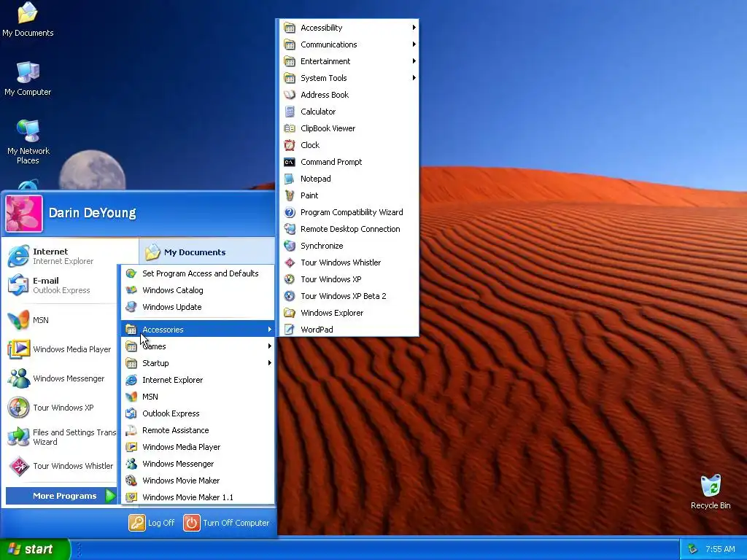Open Tour Windows Whistler in Accessories submenu
Screen dimensions: 747x560
[349, 262]
